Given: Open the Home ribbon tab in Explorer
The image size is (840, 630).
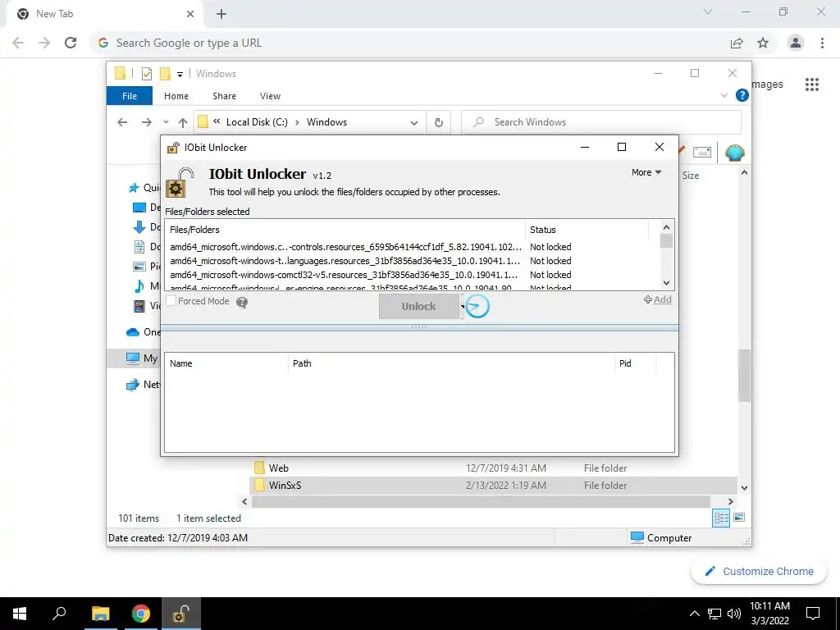Looking at the screenshot, I should [x=176, y=96].
